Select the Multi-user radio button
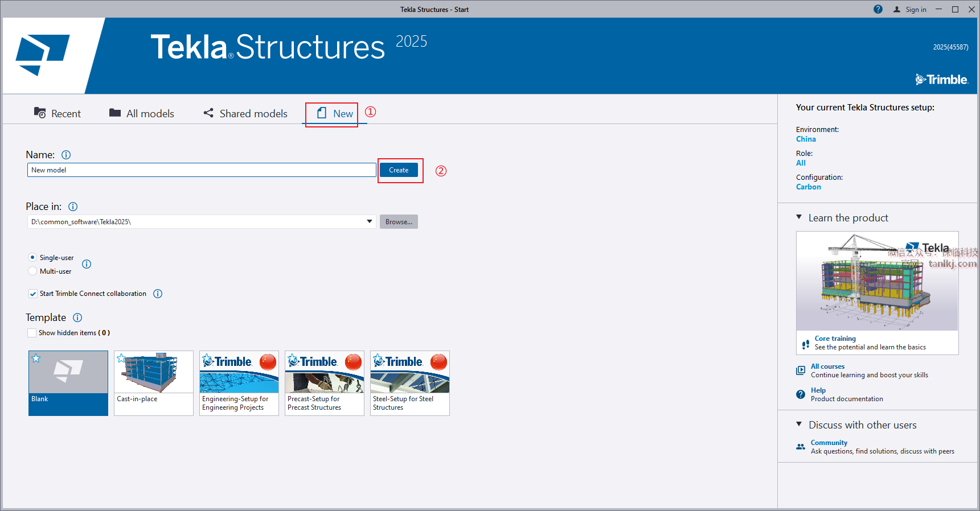The height and width of the screenshot is (511, 980). click(x=32, y=271)
